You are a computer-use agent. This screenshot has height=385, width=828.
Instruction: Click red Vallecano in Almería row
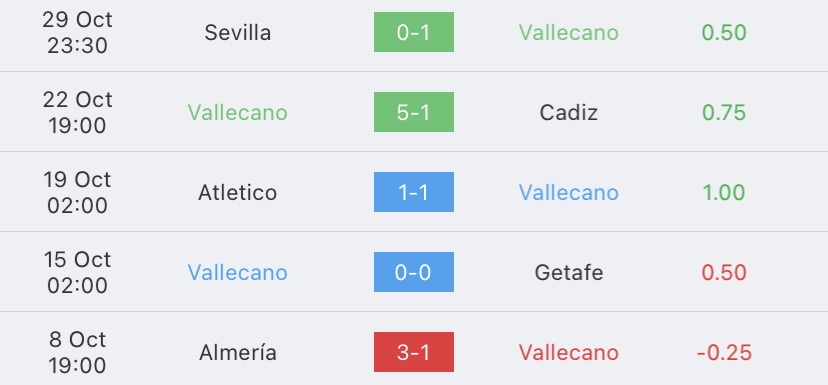pyautogui.click(x=569, y=353)
